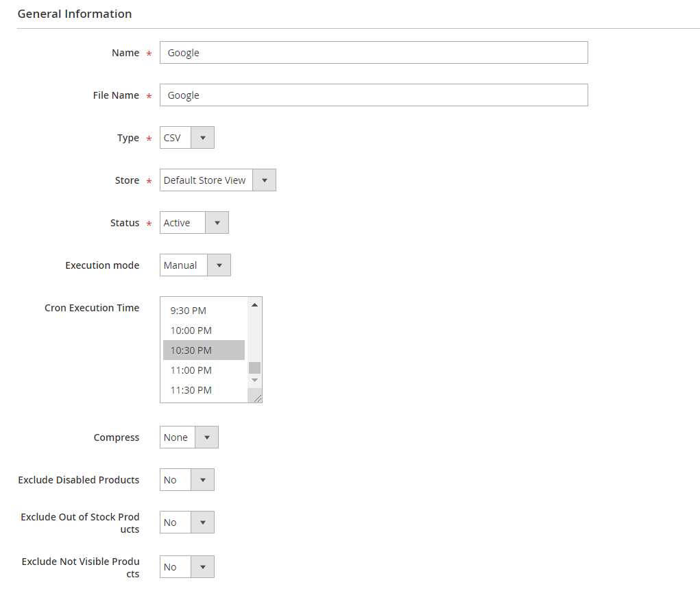Click the listbox resize handle corner
This screenshot has width=700, height=589.
[x=257, y=398]
